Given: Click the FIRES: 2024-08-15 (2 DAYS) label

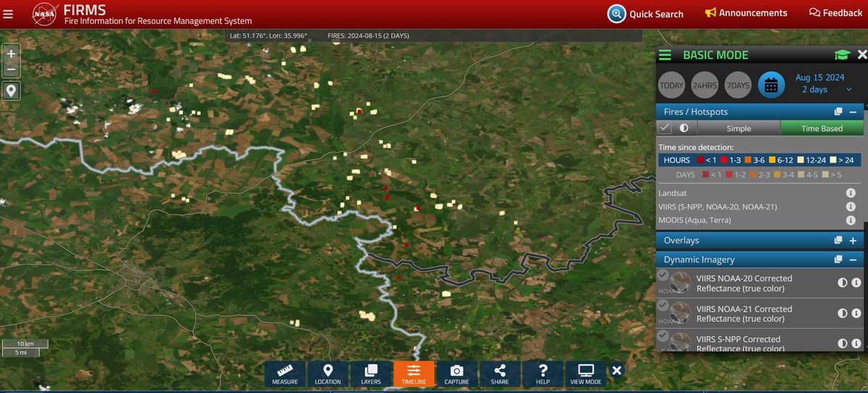Looking at the screenshot, I should (367, 35).
